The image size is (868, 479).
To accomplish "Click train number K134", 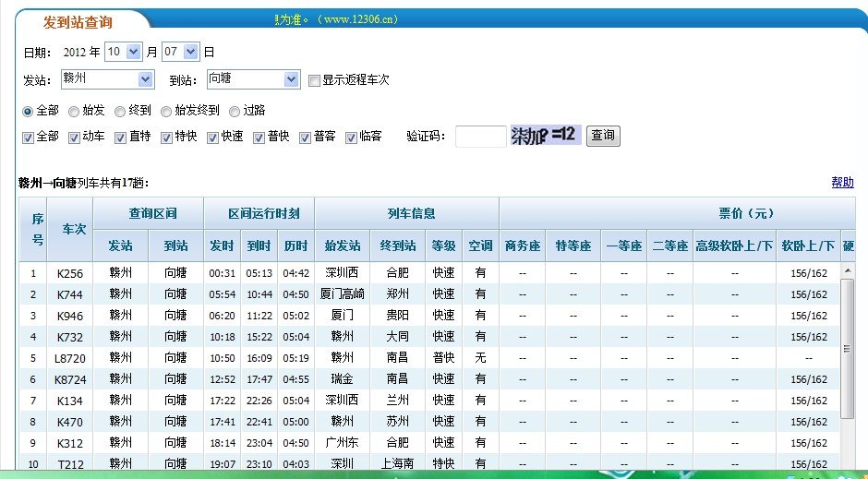I will pyautogui.click(x=70, y=401).
